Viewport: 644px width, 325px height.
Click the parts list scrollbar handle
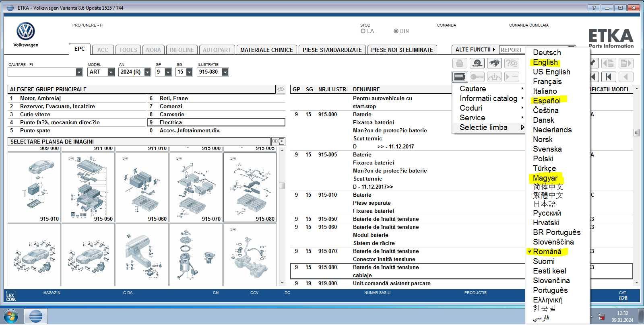[x=636, y=132]
